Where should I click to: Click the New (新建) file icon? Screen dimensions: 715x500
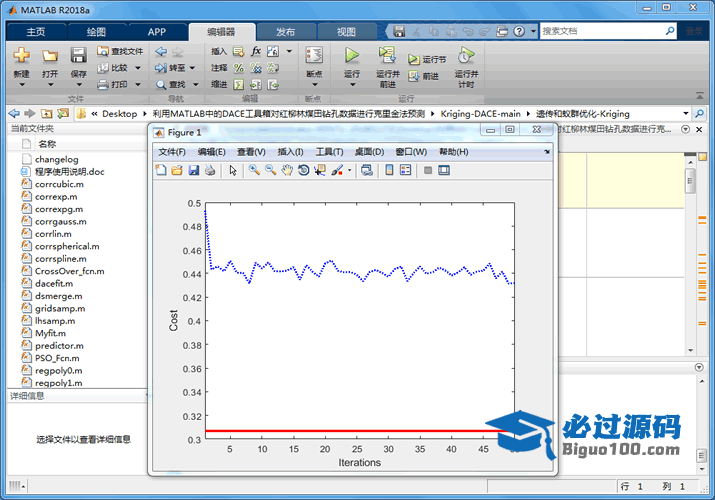(21, 56)
